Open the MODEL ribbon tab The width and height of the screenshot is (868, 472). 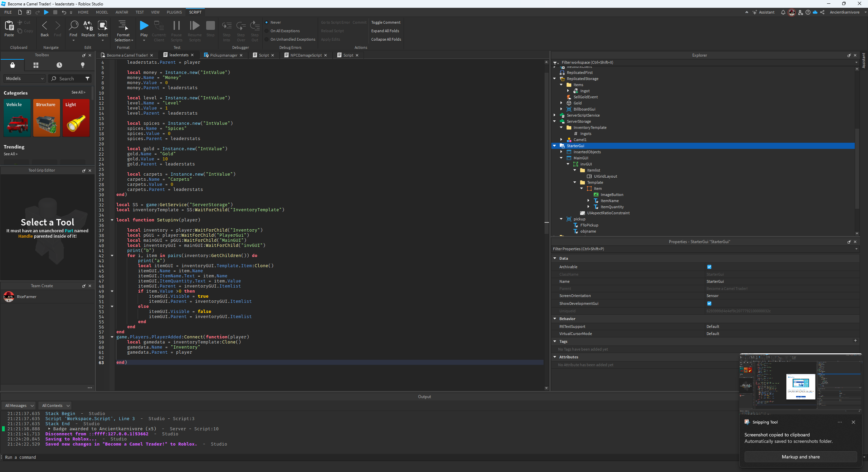(102, 12)
